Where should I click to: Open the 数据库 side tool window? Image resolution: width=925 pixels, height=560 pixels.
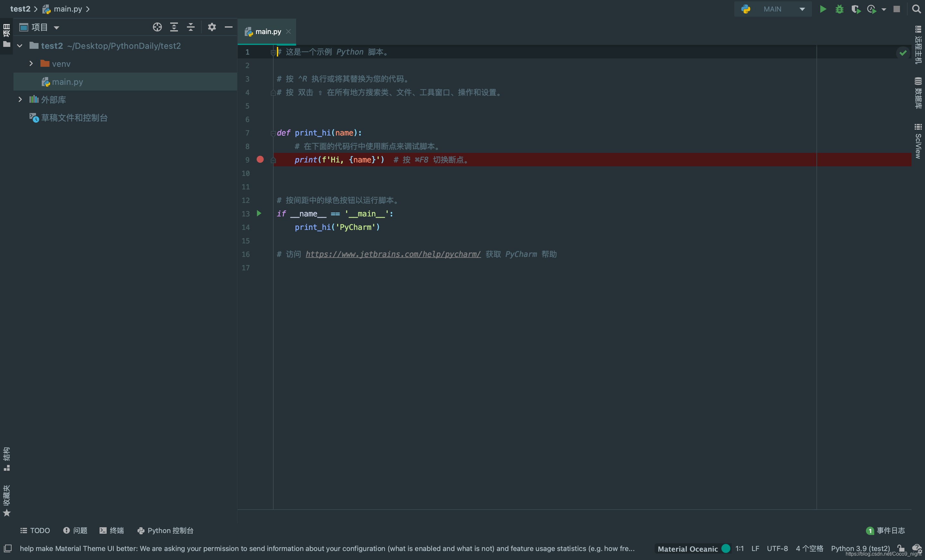tap(918, 93)
